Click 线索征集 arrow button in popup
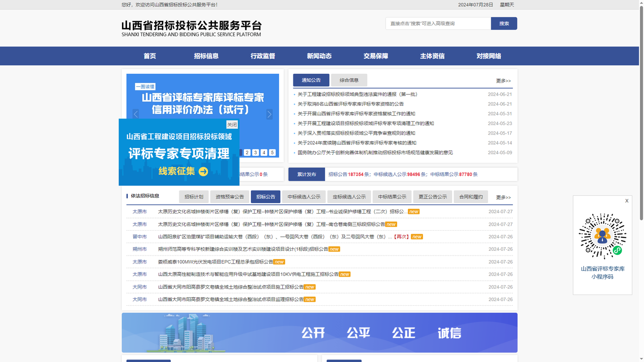Screen dimensions: 644x362 [203, 171]
